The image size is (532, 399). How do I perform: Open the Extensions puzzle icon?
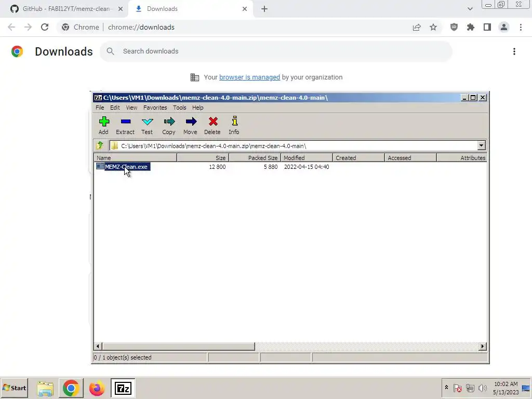pos(471,27)
